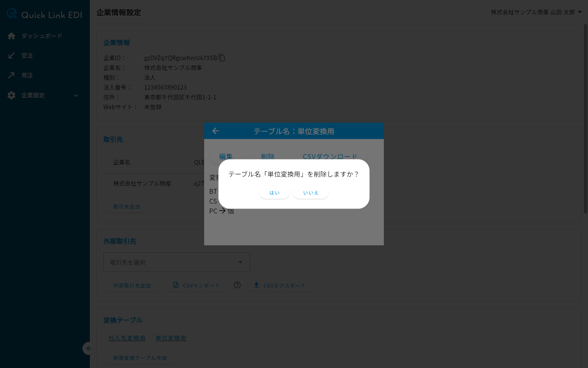
Task: Click the 企業情報 section heading
Action: (116, 43)
